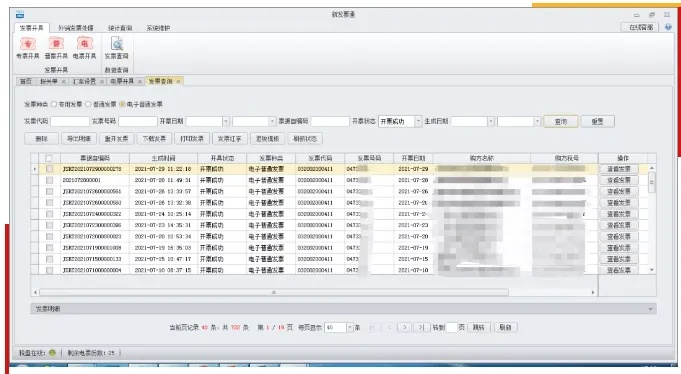Click the 导出明细 export button

(x=79, y=139)
